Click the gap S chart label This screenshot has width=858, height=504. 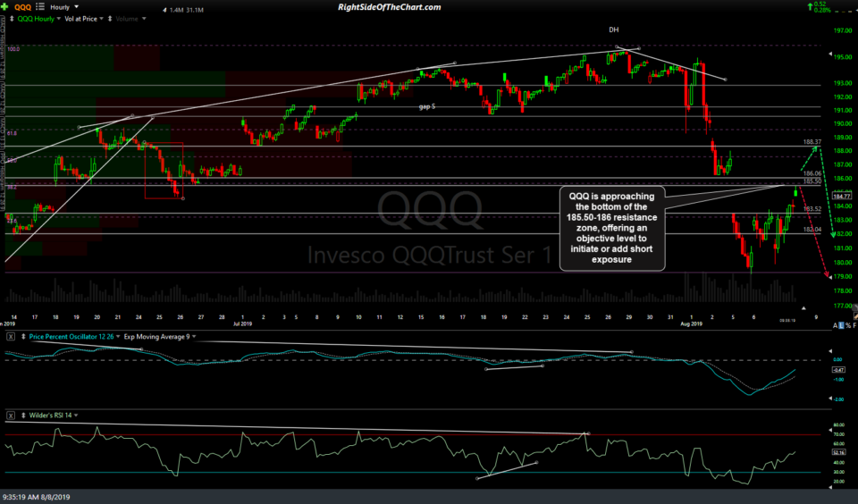pos(427,106)
